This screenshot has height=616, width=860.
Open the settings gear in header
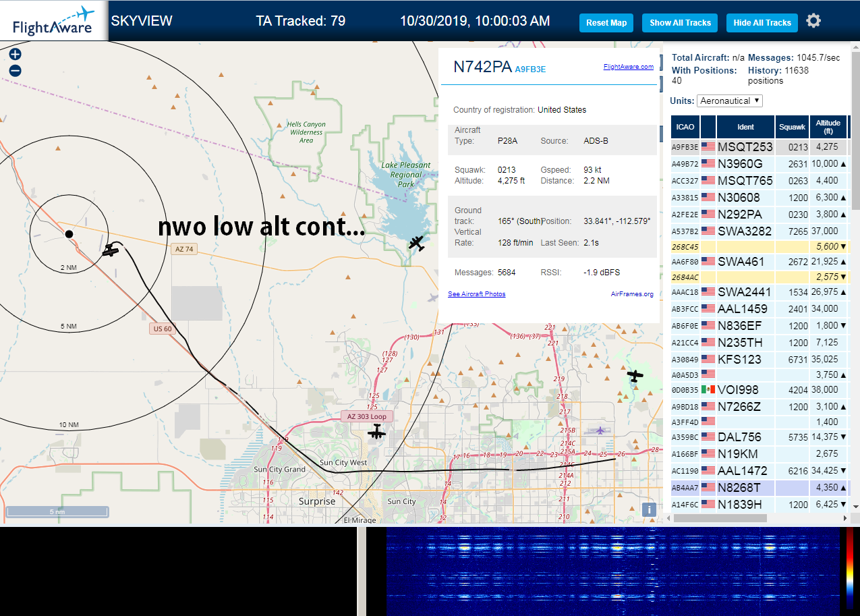point(813,21)
